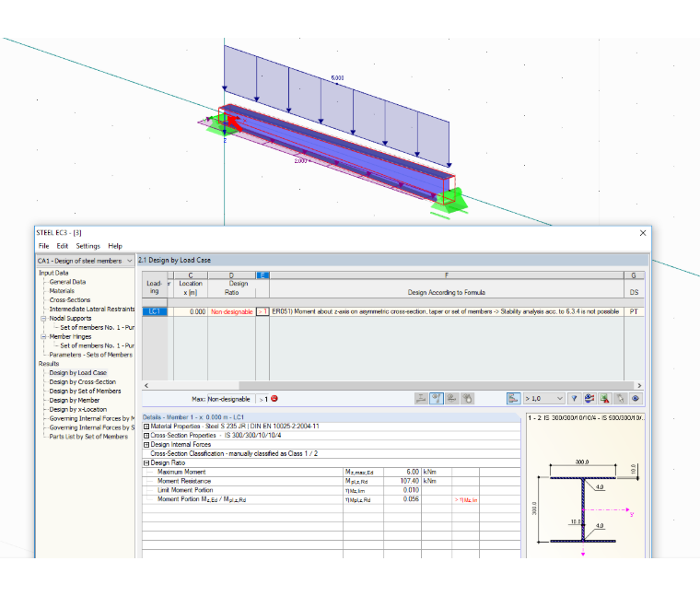Click the Cross-Section Classification row
The width and height of the screenshot is (700, 596).
[332, 453]
